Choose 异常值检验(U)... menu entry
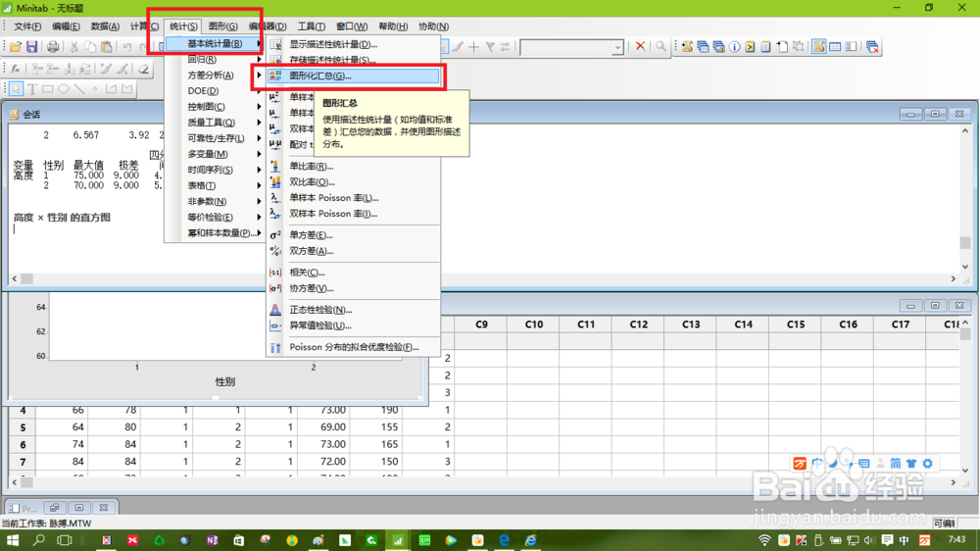 coord(354,326)
